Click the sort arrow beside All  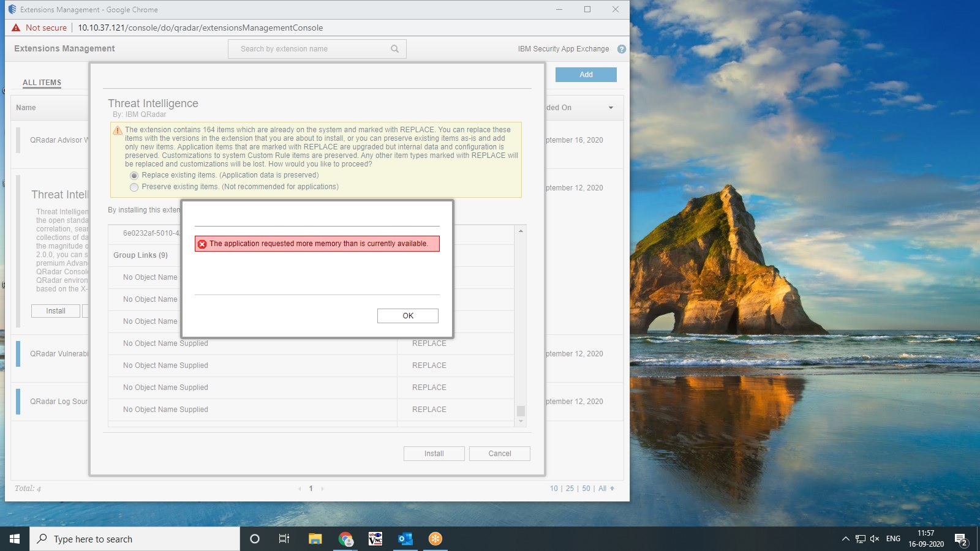coord(612,489)
